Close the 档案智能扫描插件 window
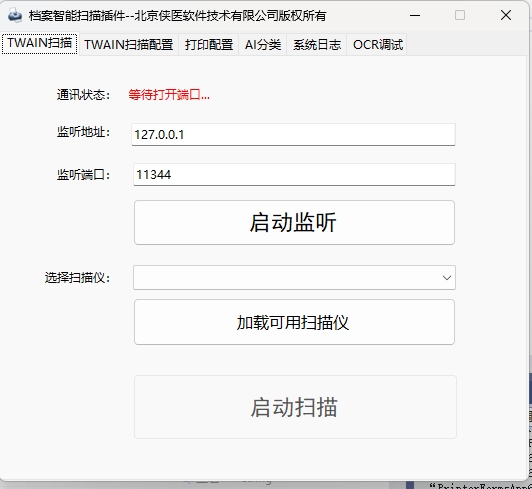This screenshot has height=489, width=532. click(x=506, y=15)
